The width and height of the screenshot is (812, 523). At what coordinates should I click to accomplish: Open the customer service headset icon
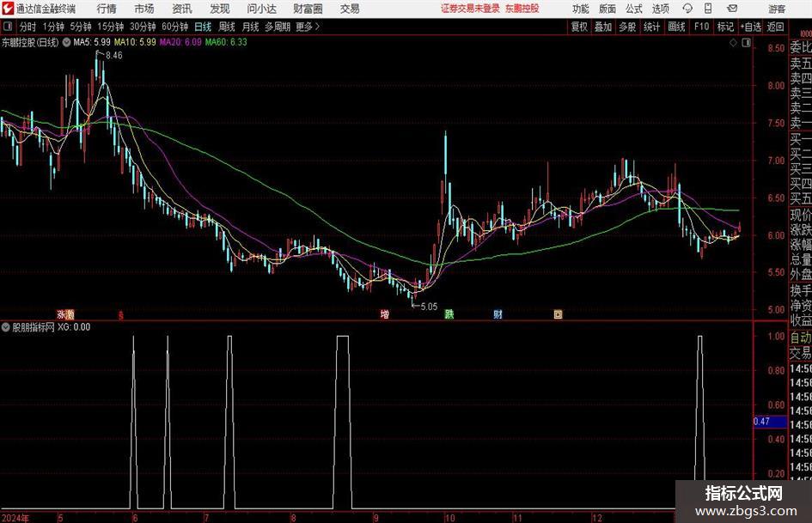pyautogui.click(x=687, y=9)
